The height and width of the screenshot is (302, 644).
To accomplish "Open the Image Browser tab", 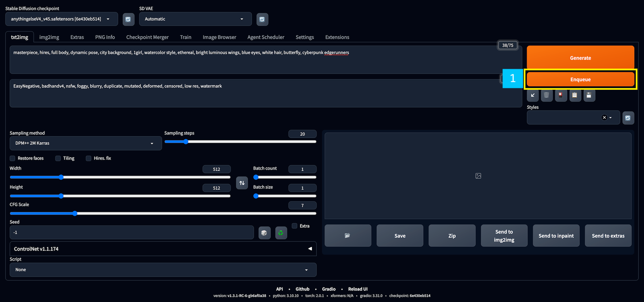I will 219,37.
